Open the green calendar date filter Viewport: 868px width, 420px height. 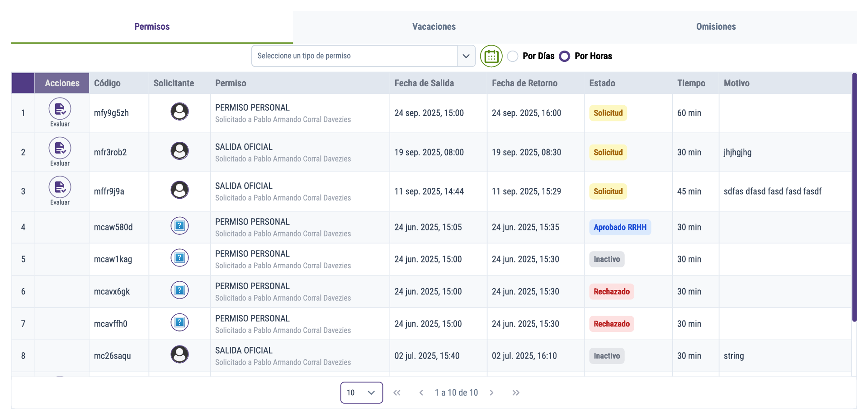[491, 56]
